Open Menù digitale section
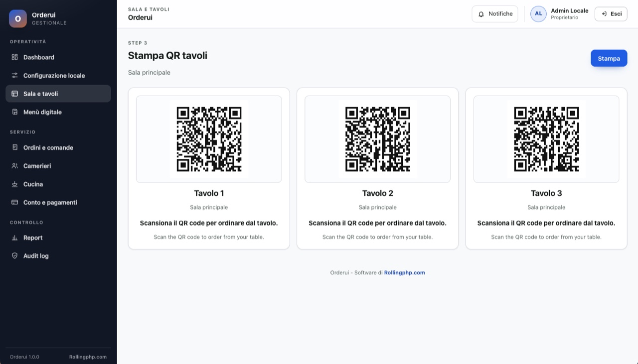Viewport: 638px width, 364px height. (58, 112)
